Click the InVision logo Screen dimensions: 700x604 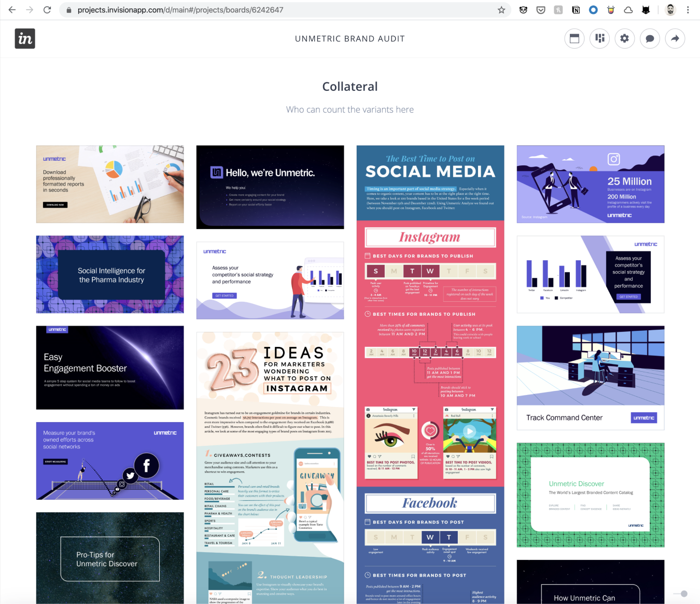25,38
